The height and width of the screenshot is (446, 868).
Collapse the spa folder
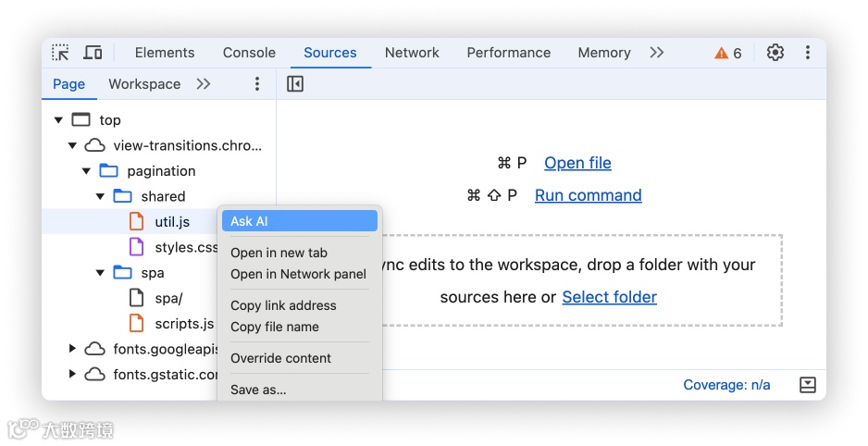100,273
